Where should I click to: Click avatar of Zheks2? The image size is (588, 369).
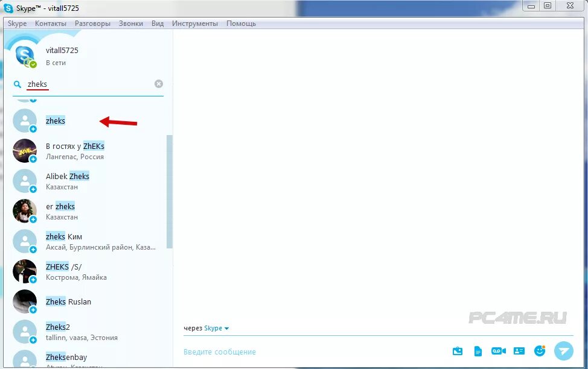(25, 332)
